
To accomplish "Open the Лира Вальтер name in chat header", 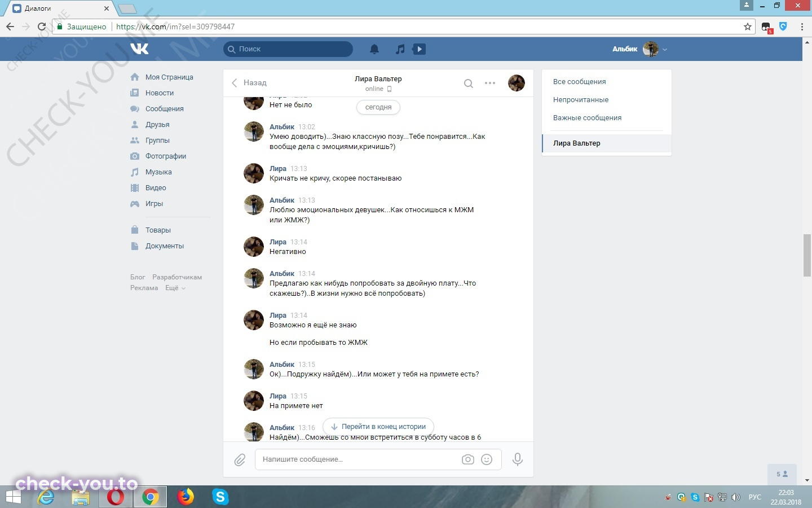I will (x=378, y=79).
